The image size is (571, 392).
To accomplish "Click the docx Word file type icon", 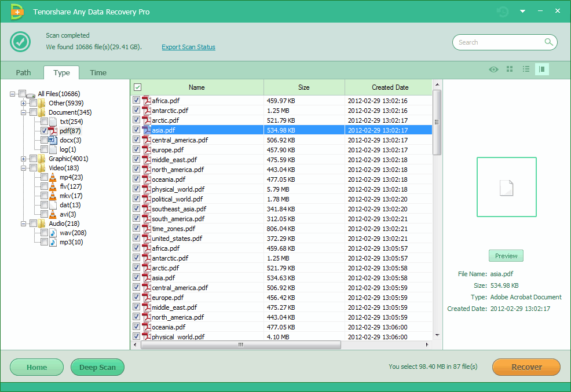I will click(x=53, y=140).
